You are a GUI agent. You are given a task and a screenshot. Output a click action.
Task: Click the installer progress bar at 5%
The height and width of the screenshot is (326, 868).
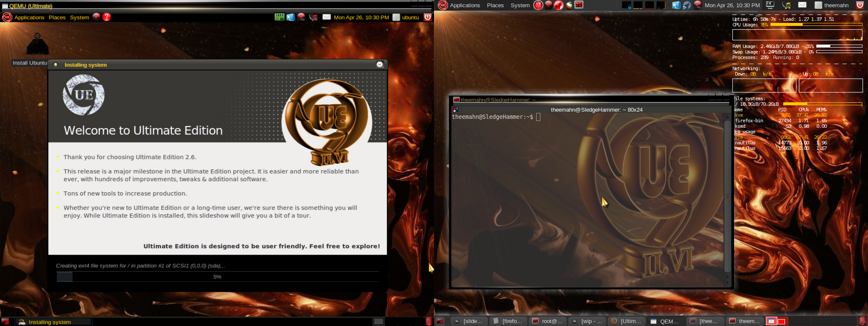pyautogui.click(x=218, y=277)
